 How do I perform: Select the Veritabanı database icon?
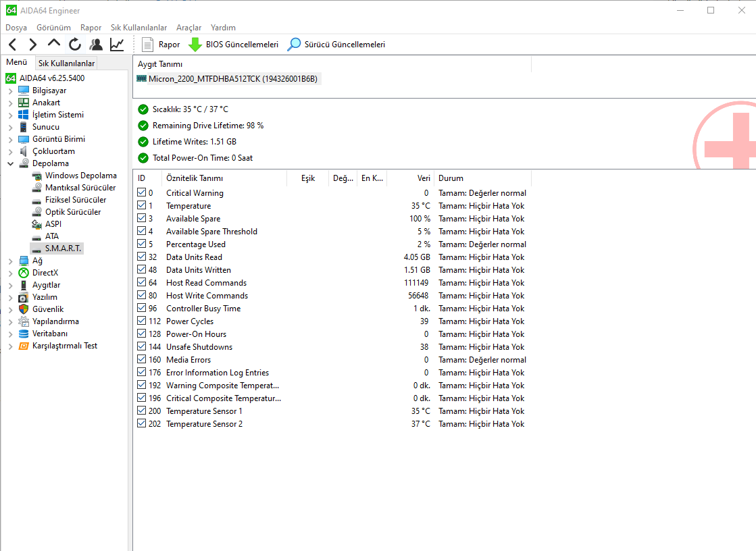[24, 334]
